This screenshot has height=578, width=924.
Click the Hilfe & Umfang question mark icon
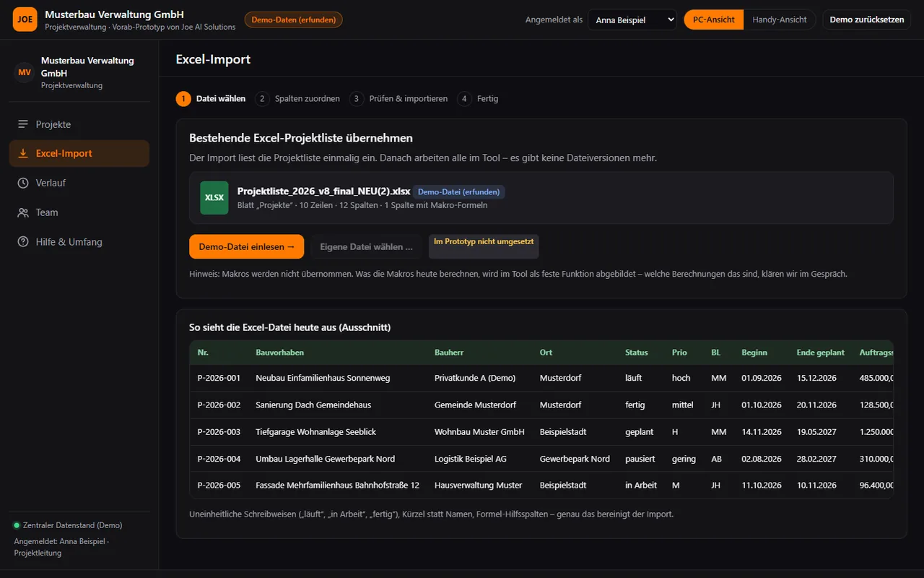click(23, 242)
